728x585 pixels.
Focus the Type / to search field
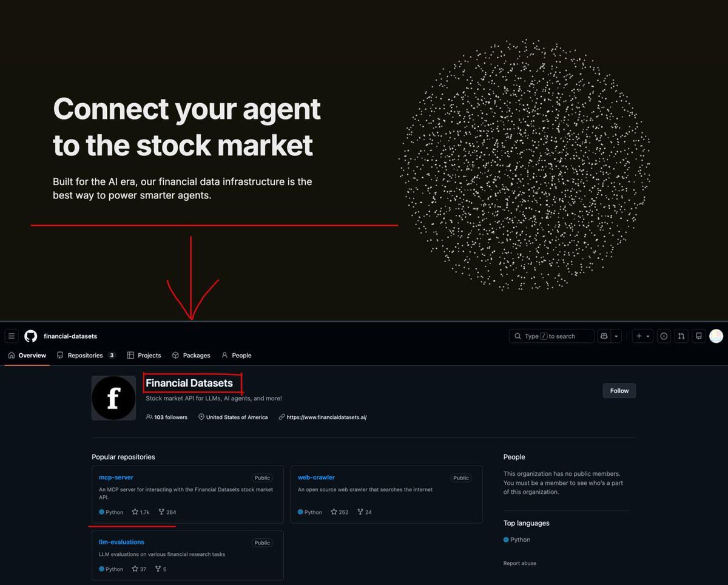[x=551, y=336]
